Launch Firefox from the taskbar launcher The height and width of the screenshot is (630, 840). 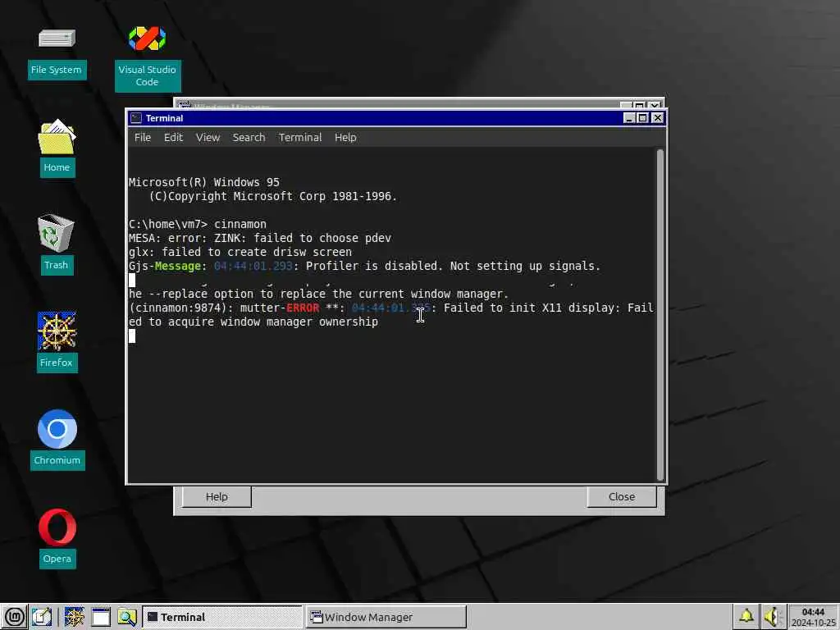point(75,617)
